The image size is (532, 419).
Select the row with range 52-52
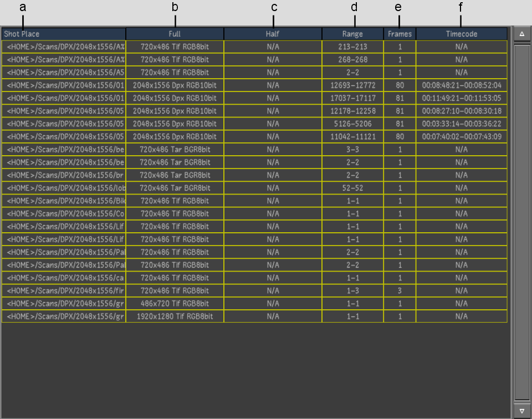coord(254,188)
